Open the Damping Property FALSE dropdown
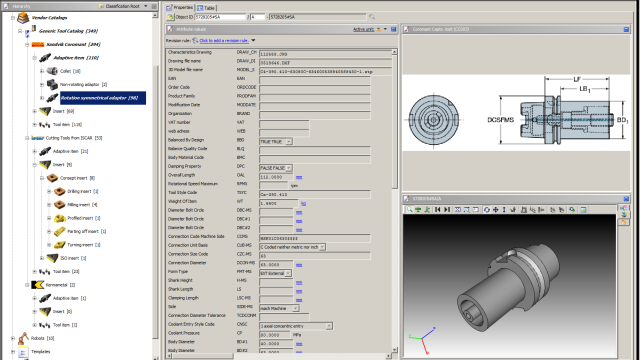The width and height of the screenshot is (640, 360). tap(289, 168)
